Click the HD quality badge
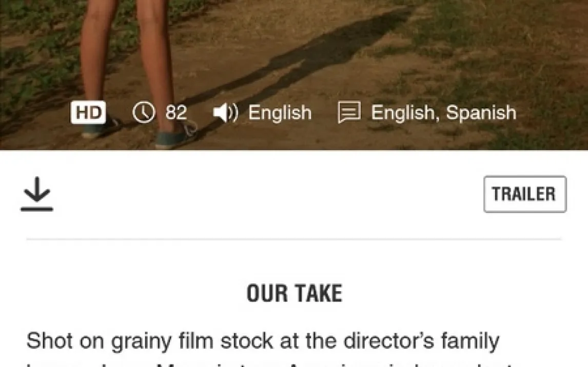588x367 pixels. click(x=88, y=112)
